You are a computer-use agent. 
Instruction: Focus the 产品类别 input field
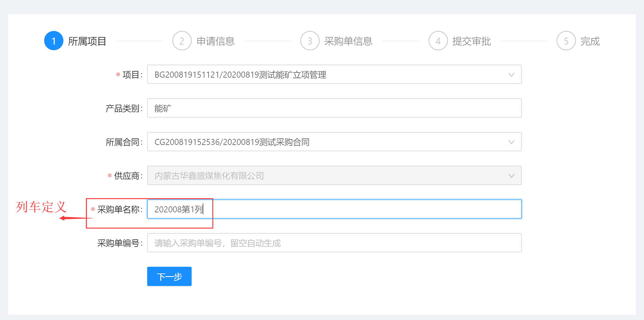(334, 108)
